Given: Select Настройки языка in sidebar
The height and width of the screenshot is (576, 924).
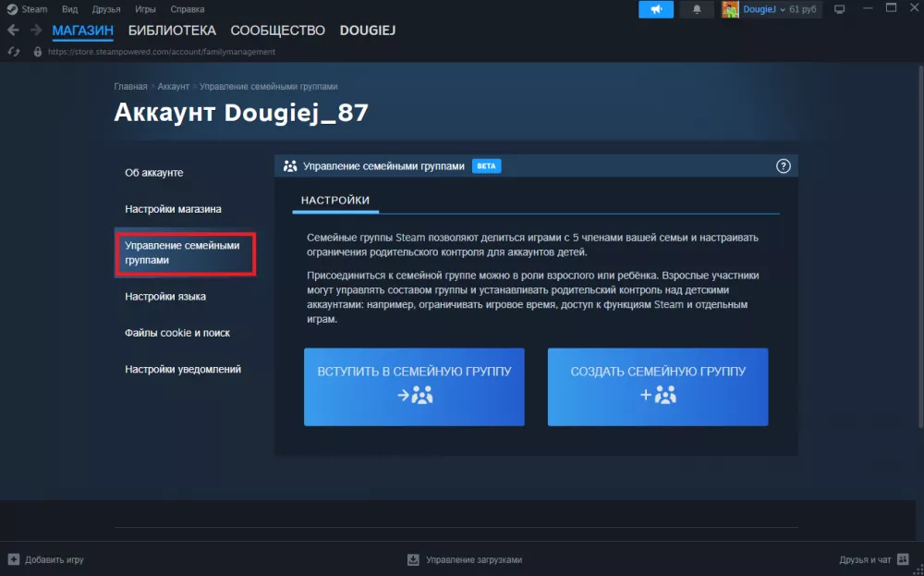Looking at the screenshot, I should (165, 297).
